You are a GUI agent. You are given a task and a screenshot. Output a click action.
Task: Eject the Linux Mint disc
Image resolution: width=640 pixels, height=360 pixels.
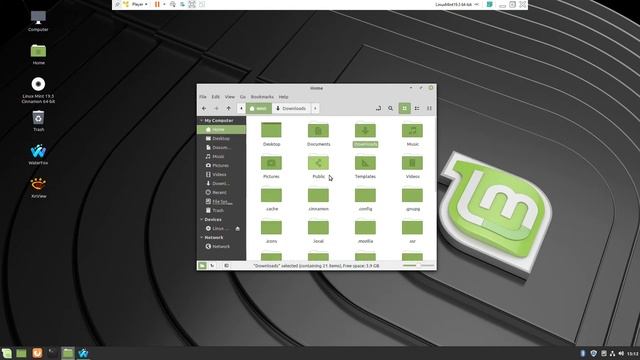point(238,229)
